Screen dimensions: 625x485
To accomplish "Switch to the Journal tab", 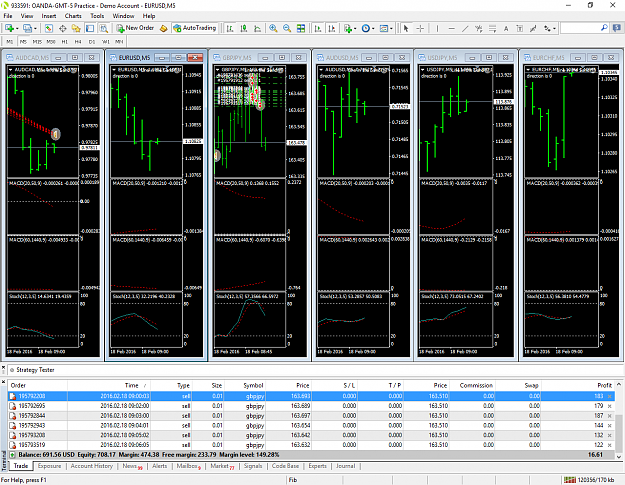I will click(345, 466).
